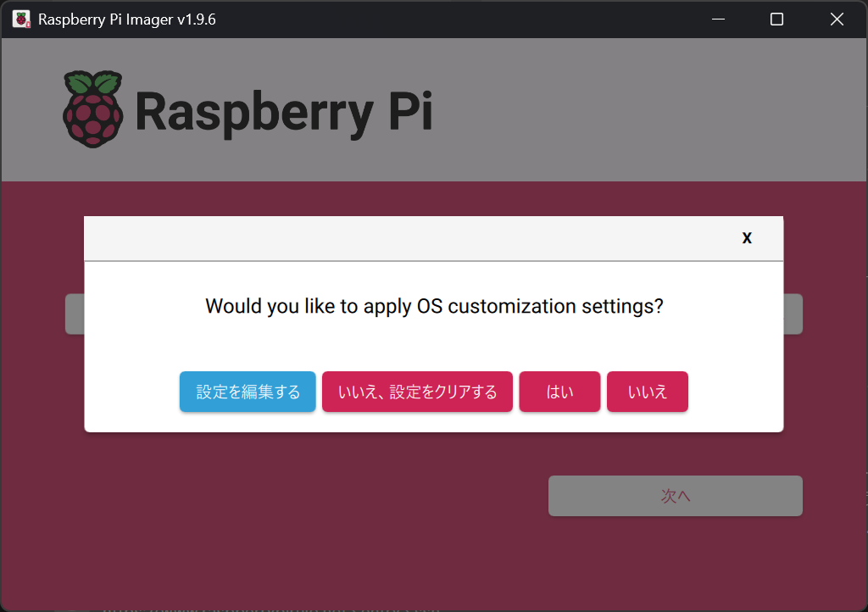Screen dimensions: 868x612
Task: Click the obscured button edge right of dialog
Action: tap(793, 314)
